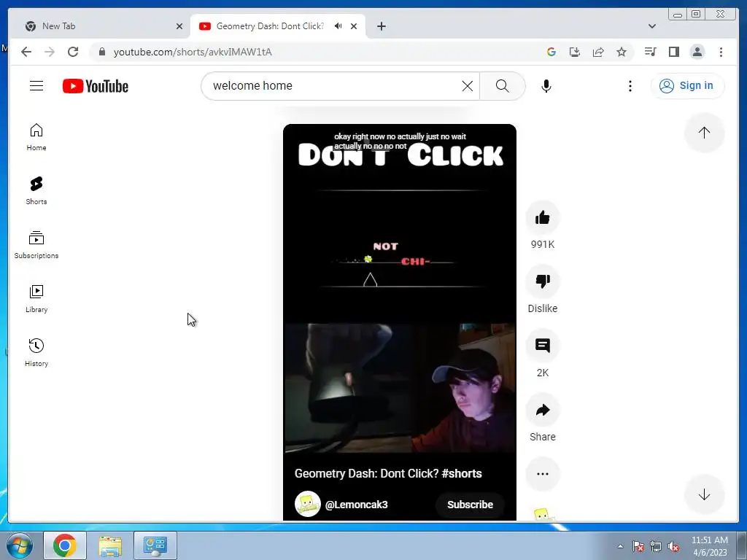The height and width of the screenshot is (560, 747).
Task: Open History in the sidebar
Action: (x=36, y=352)
